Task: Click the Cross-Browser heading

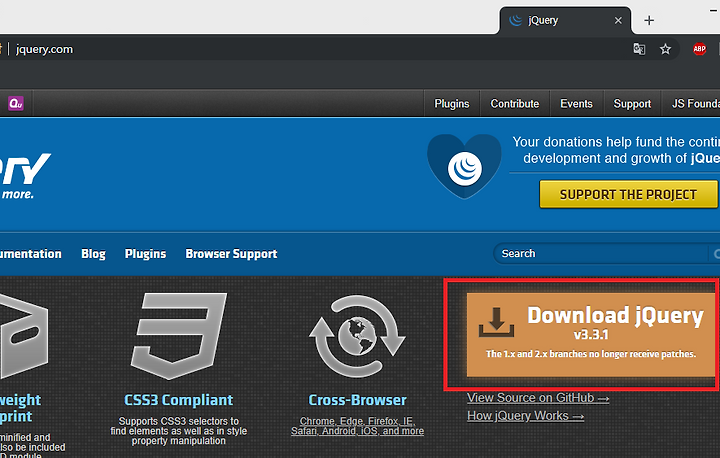Action: point(357,400)
